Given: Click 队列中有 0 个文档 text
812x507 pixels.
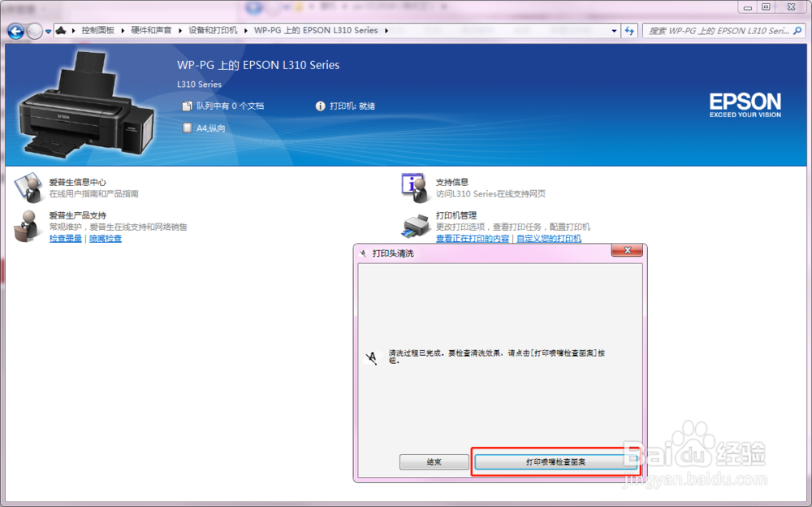Looking at the screenshot, I should (230, 106).
